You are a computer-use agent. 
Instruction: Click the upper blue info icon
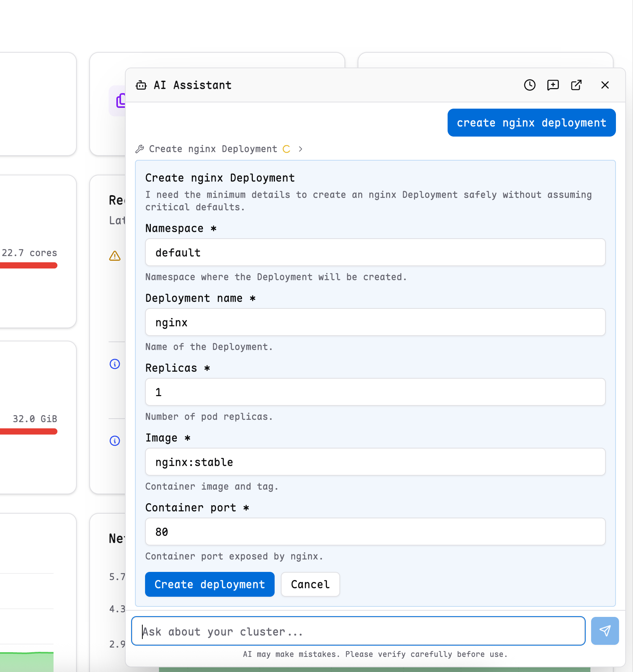[115, 364]
